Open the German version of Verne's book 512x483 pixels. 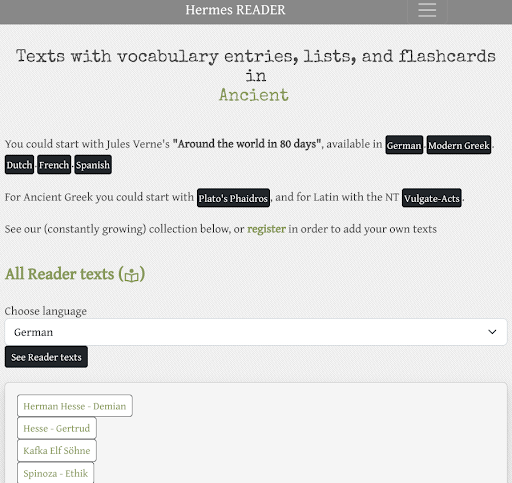point(404,145)
